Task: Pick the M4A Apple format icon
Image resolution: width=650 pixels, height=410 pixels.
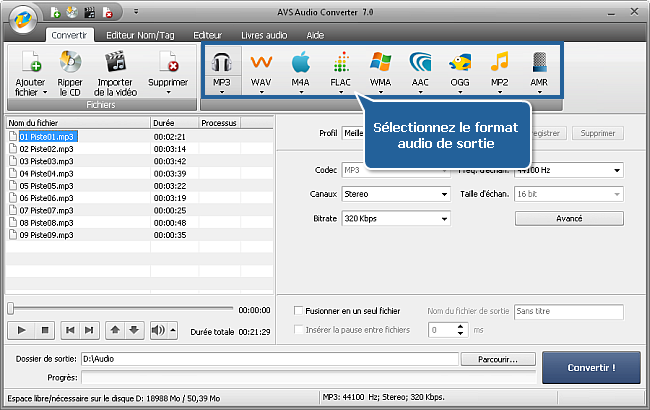Action: [x=300, y=68]
